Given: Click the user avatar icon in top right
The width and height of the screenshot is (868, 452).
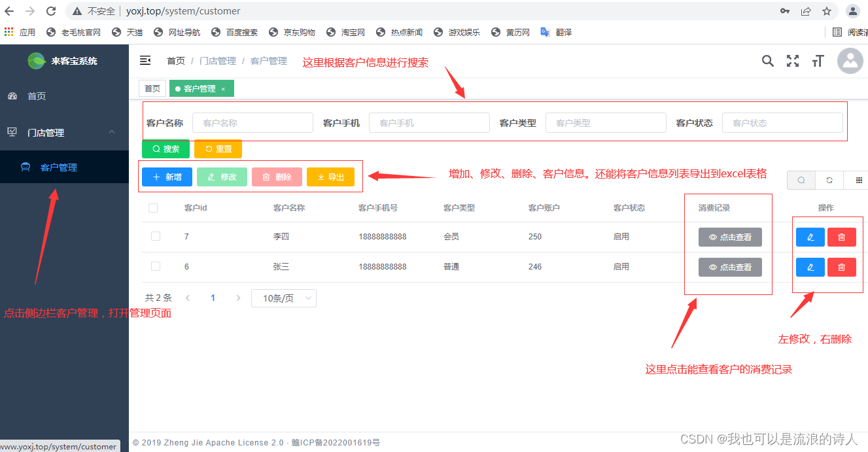Looking at the screenshot, I should [x=850, y=62].
